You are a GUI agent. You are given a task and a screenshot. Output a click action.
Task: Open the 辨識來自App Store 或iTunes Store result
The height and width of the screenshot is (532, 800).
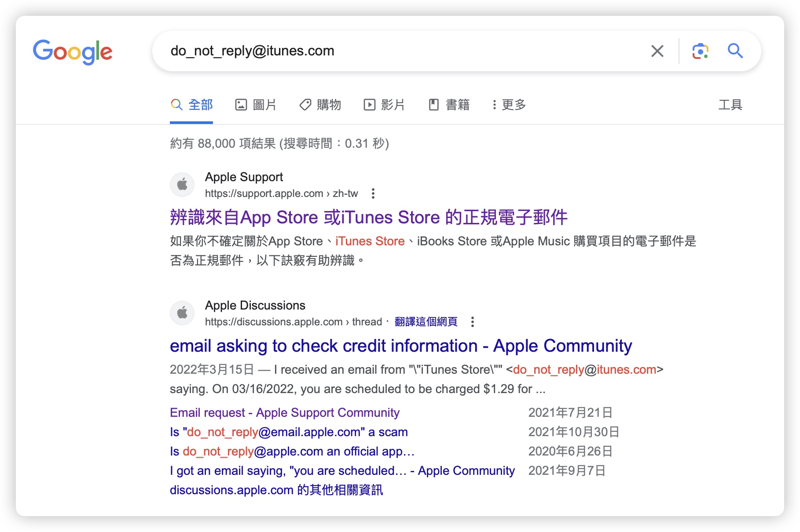[369, 217]
